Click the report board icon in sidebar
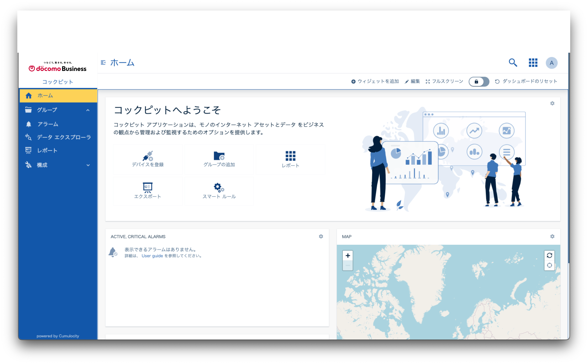 click(28, 151)
